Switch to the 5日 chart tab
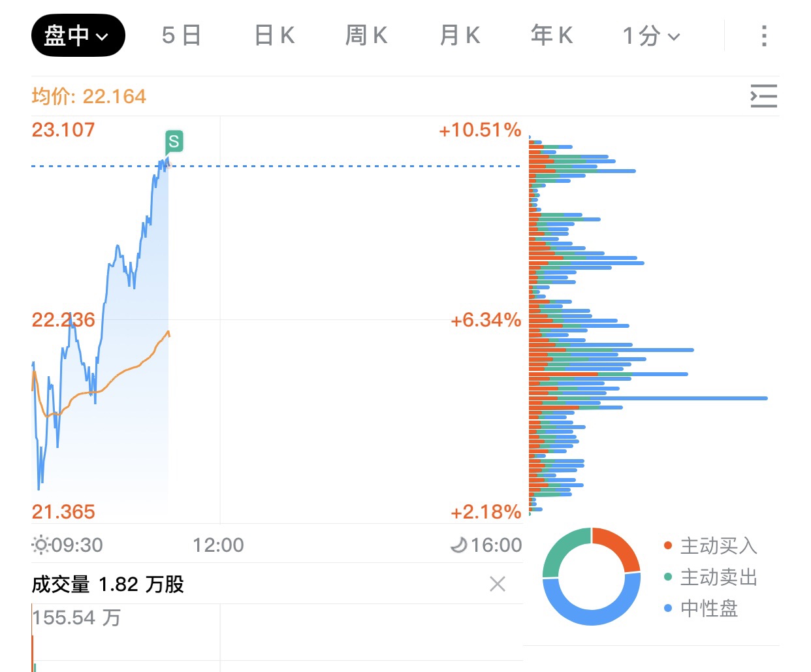811x672 pixels. pyautogui.click(x=181, y=35)
